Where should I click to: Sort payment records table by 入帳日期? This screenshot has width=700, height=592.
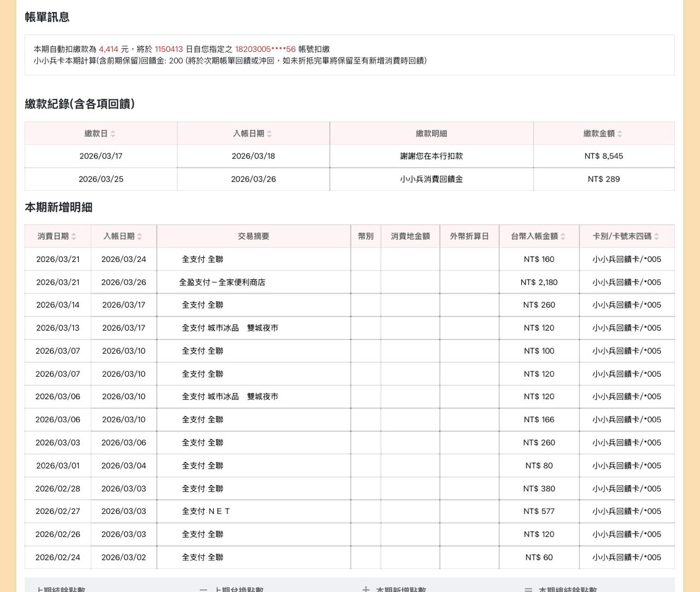[270, 134]
